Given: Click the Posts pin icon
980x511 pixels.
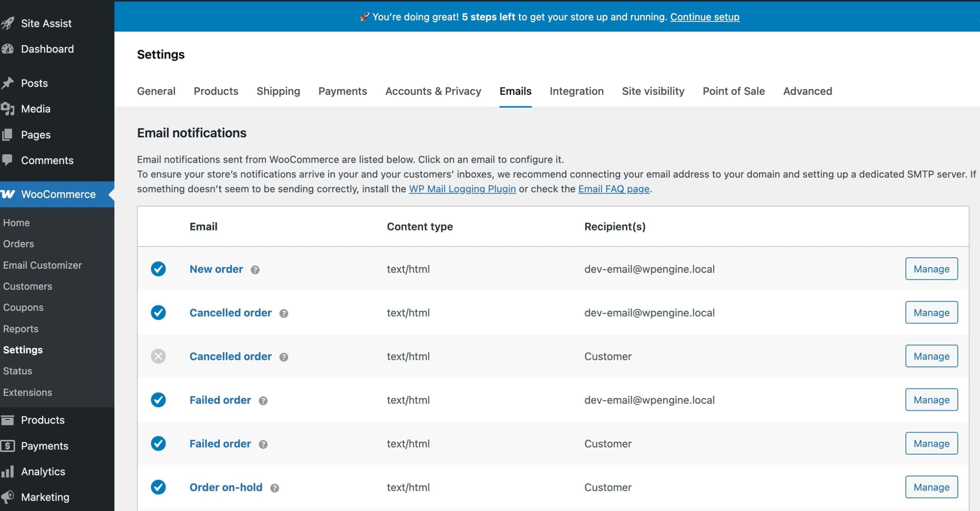Looking at the screenshot, I should tap(8, 83).
